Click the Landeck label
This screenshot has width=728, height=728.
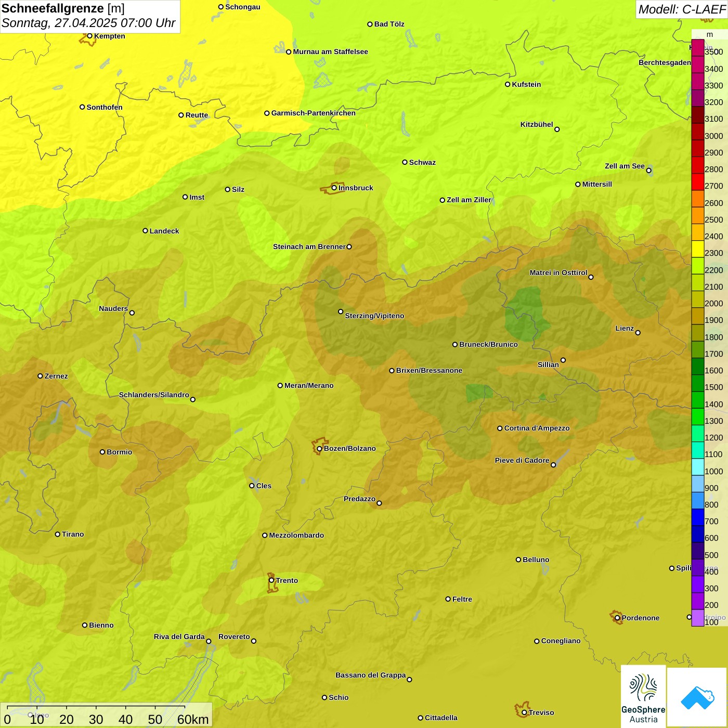(x=164, y=231)
